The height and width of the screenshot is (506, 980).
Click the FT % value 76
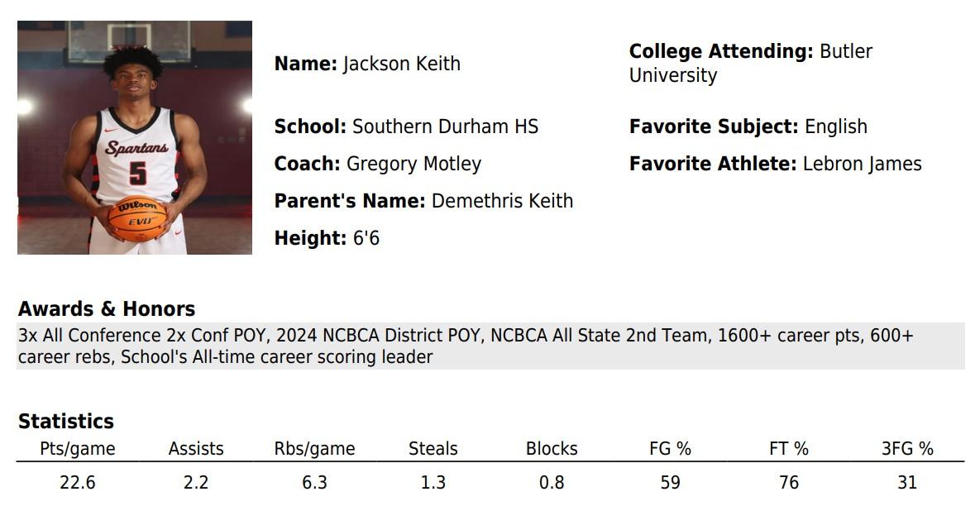click(x=789, y=482)
